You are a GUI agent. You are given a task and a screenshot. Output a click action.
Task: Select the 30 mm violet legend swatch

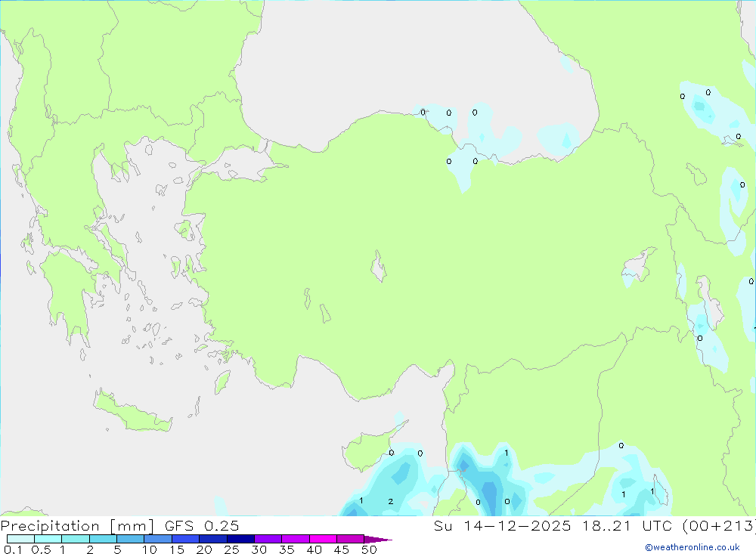(268, 539)
